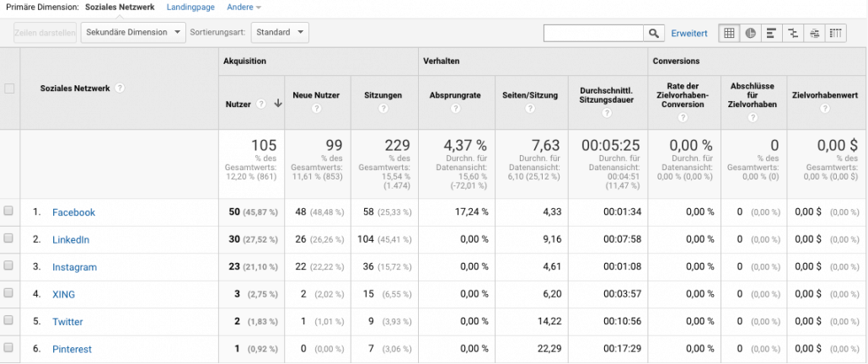Image resolution: width=868 pixels, height=364 pixels.
Task: Switch primary dimension to Landingpage
Action: point(191,7)
